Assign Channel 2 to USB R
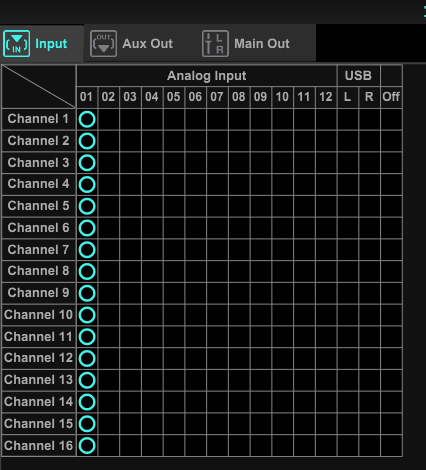The height and width of the screenshot is (470, 426). click(x=369, y=141)
